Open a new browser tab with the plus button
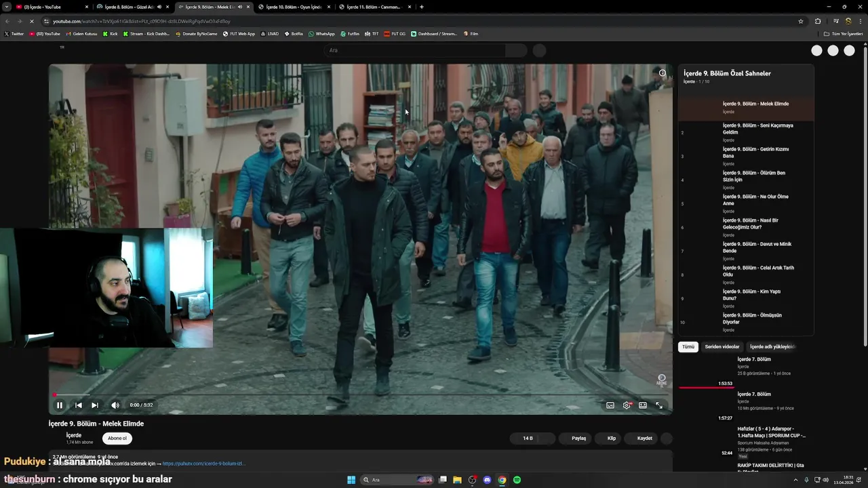Image resolution: width=868 pixels, height=488 pixels. 422,7
